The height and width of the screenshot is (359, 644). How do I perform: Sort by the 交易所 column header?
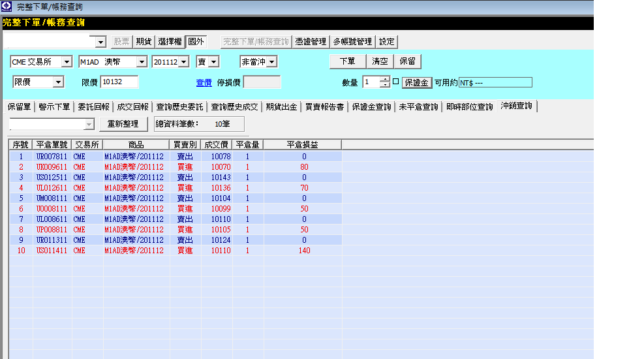pyautogui.click(x=87, y=145)
